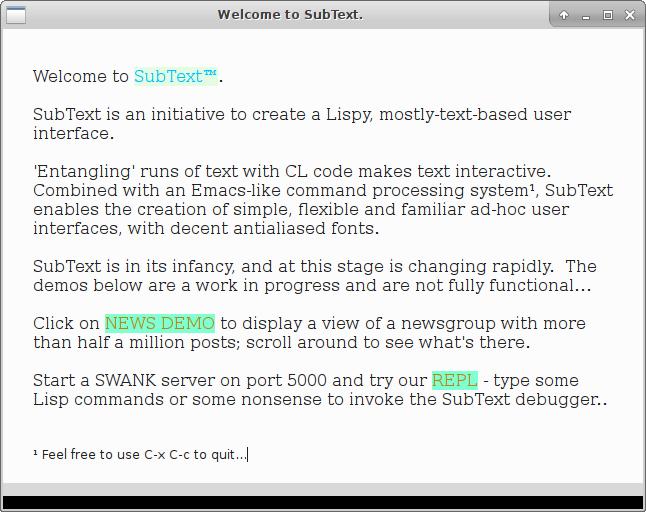Maximize the SubText window

(x=608, y=15)
